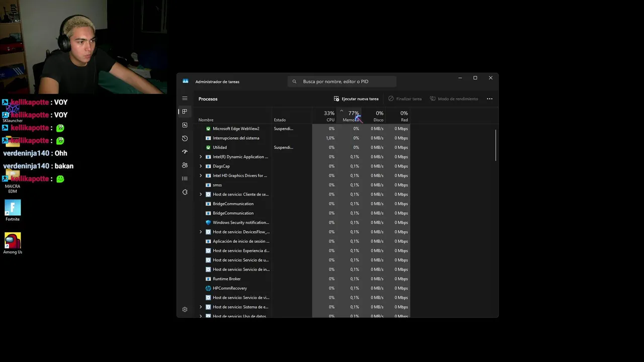Screen dimensions: 644x362
Task: Click Modo de rendimiento button
Action: (454, 99)
